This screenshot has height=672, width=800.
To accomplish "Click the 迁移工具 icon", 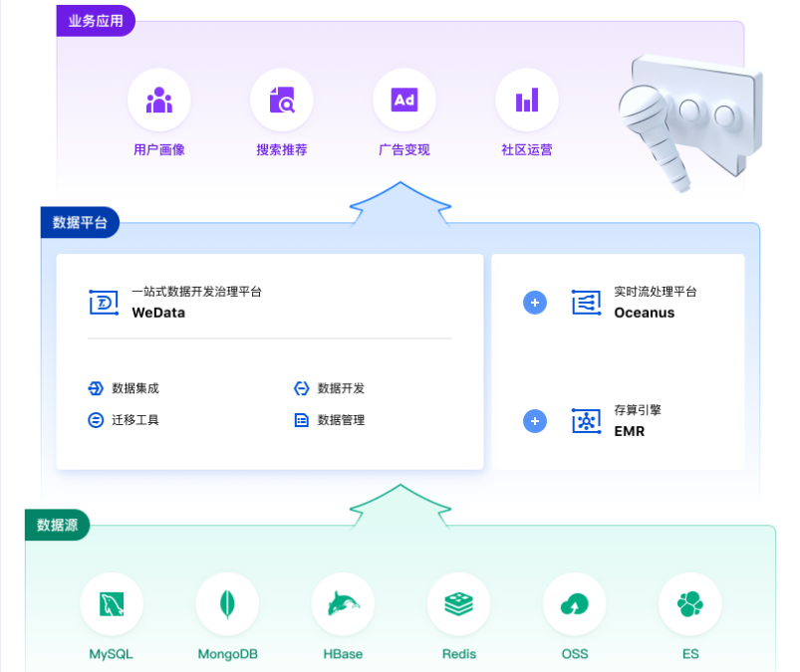I will click(96, 420).
